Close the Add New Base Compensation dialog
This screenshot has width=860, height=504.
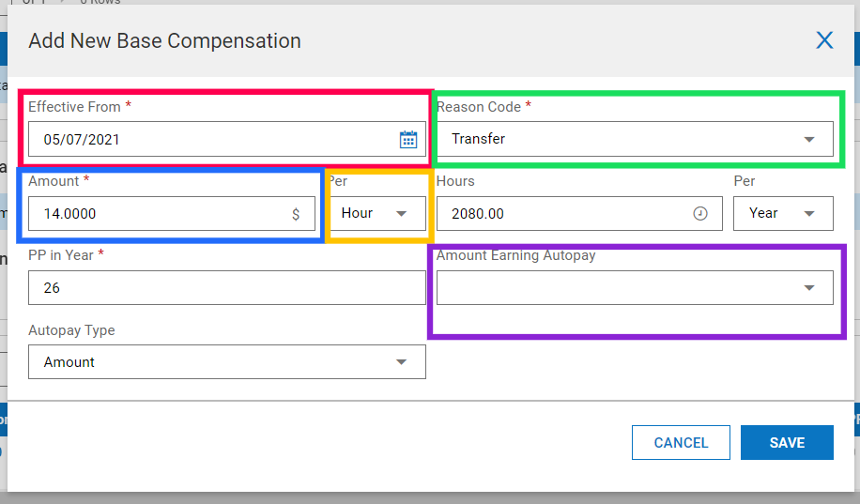point(824,40)
